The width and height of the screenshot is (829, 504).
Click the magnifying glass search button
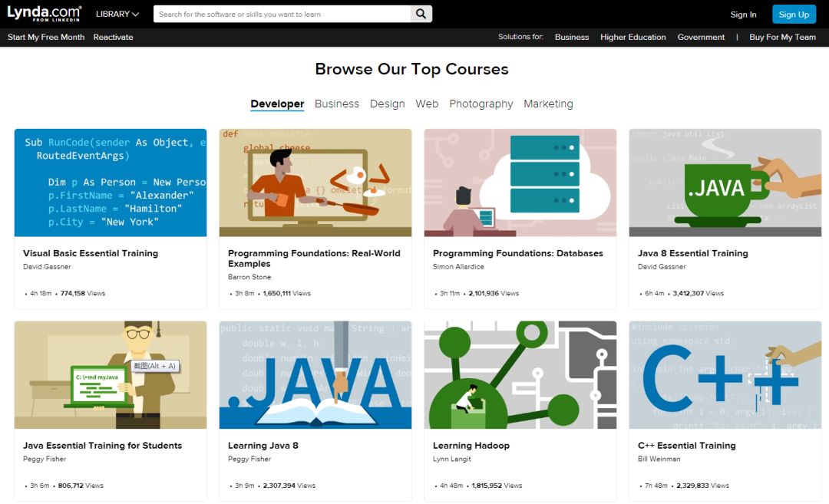click(421, 14)
